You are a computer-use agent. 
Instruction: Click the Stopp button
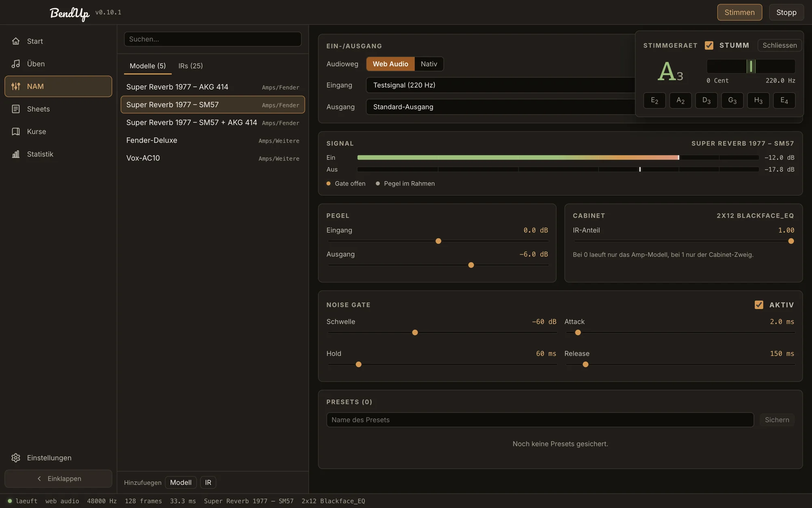786,12
